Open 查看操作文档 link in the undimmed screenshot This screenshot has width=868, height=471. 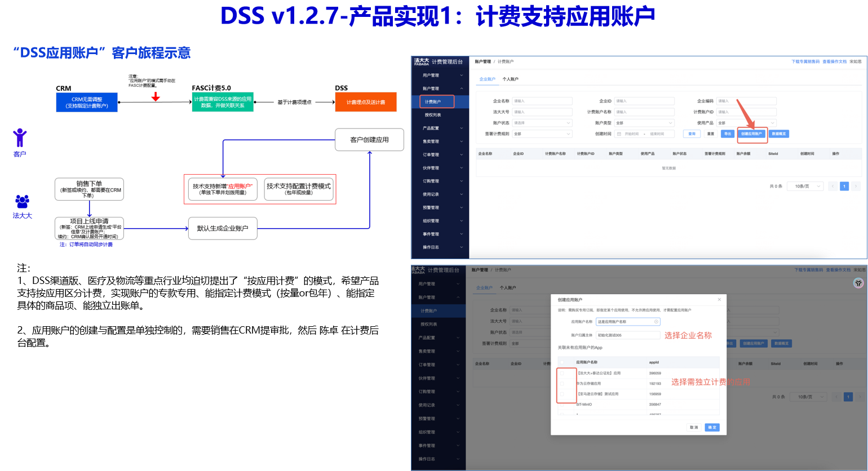(x=834, y=62)
